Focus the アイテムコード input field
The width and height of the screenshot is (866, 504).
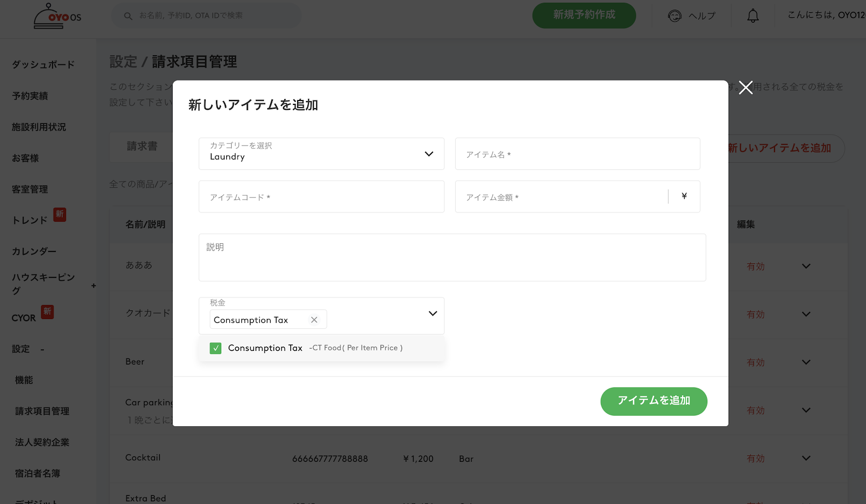pos(322,196)
